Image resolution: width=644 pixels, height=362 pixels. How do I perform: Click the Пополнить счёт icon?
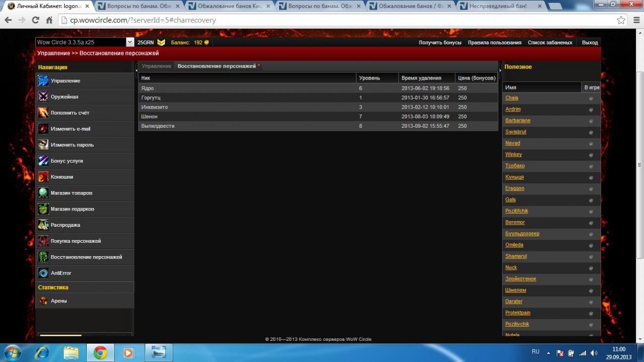43,113
